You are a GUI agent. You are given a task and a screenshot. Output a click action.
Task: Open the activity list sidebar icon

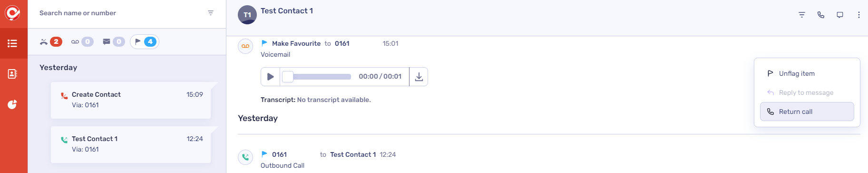13,43
